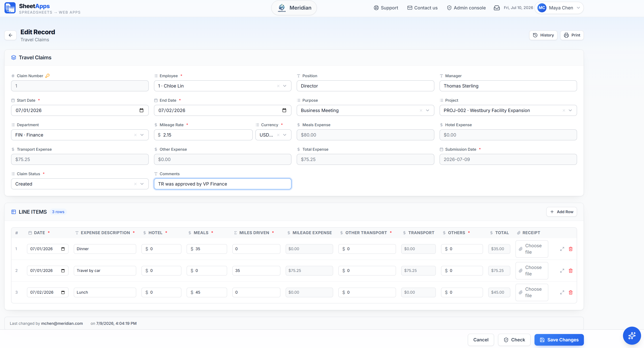Open the Admin console

pos(466,8)
